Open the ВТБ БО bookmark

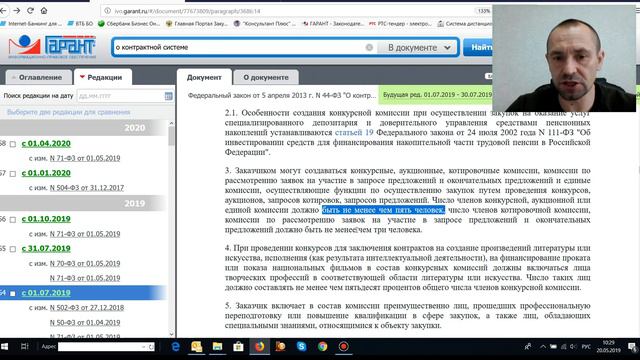pos(80,24)
